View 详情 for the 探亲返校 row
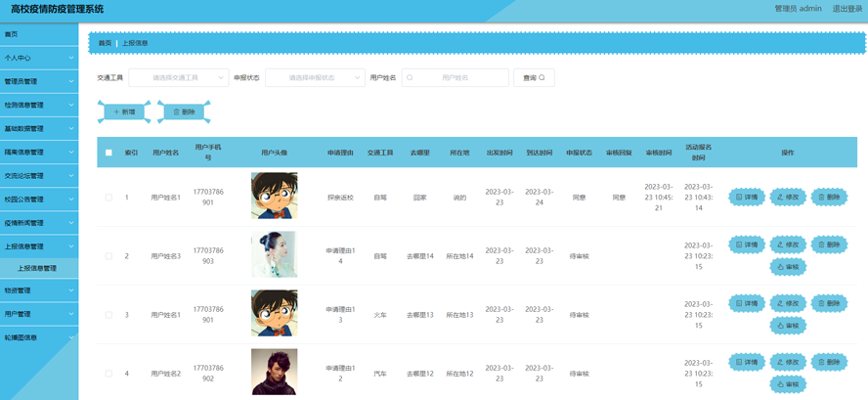 coord(747,197)
